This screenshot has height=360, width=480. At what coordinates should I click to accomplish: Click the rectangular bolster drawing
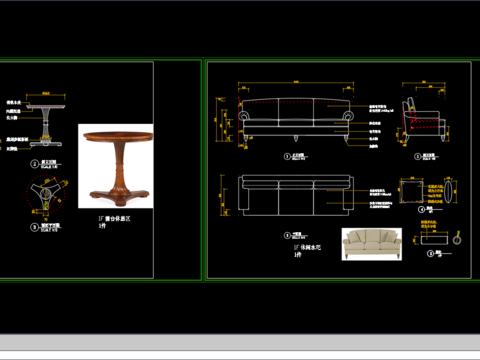click(434, 240)
